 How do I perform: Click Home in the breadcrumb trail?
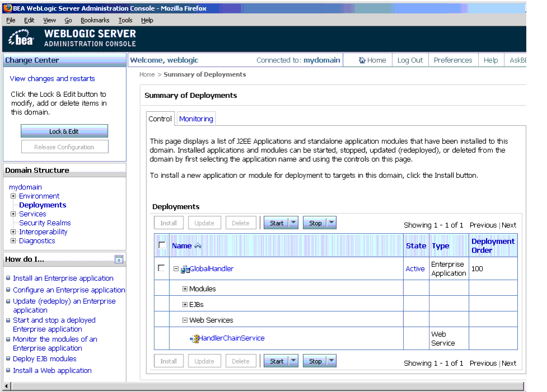tap(147, 74)
